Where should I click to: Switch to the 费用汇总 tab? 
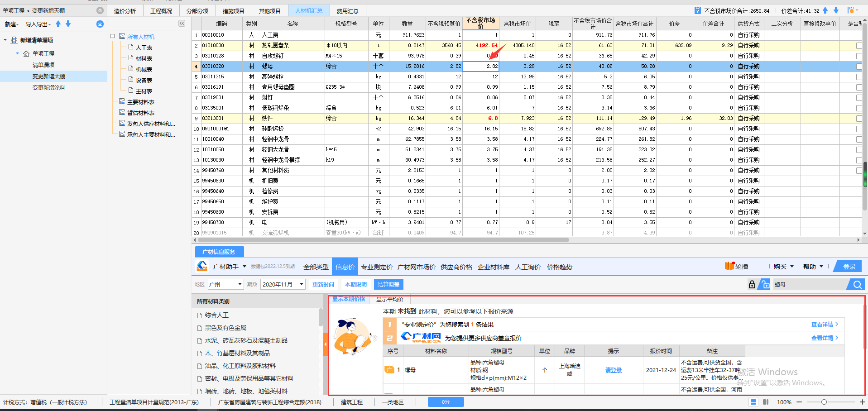pos(347,10)
